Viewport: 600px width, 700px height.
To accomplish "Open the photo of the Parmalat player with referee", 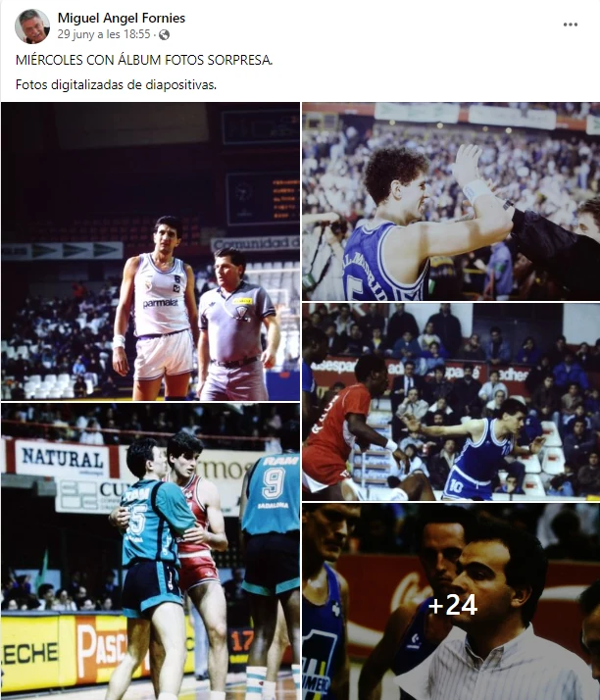I will (150, 251).
